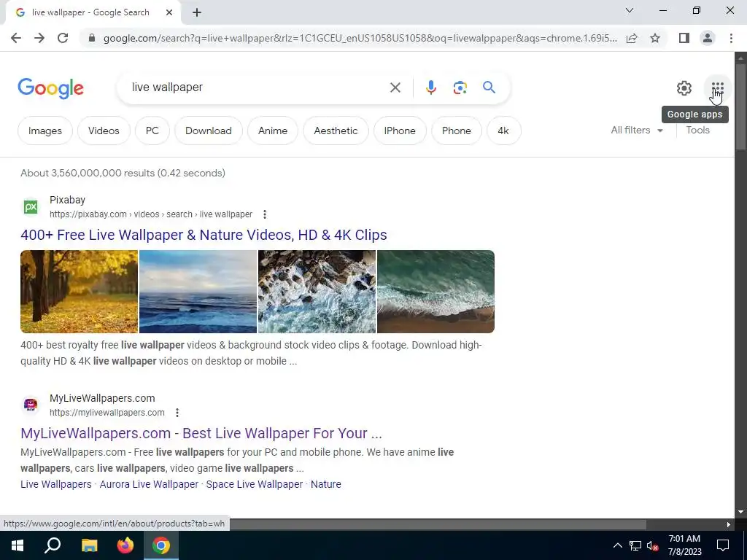747x560 pixels.
Task: Reload the current page
Action: [63, 38]
